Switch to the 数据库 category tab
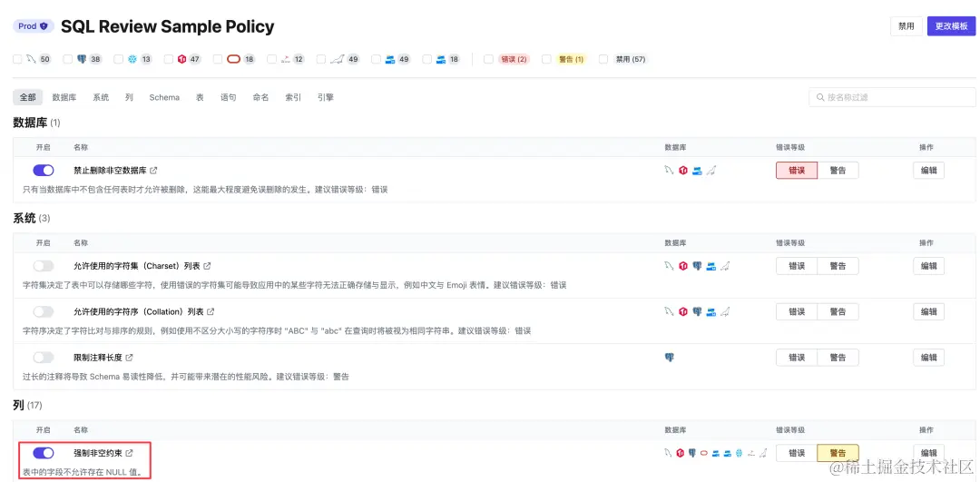The width and height of the screenshot is (980, 482). click(64, 97)
